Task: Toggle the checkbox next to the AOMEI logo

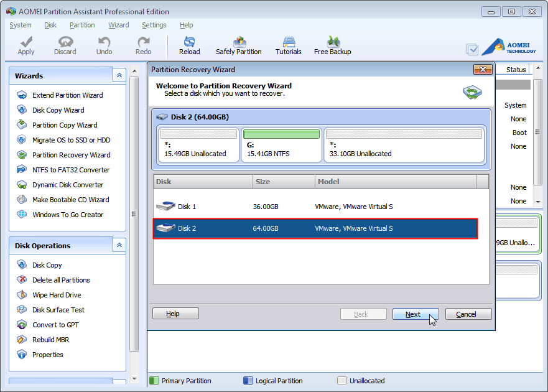Action: click(x=473, y=48)
